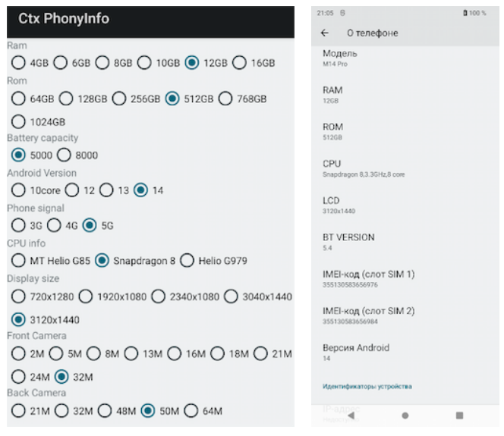Tap the battery icon in status bar
This screenshot has height=436, width=504.
click(465, 13)
